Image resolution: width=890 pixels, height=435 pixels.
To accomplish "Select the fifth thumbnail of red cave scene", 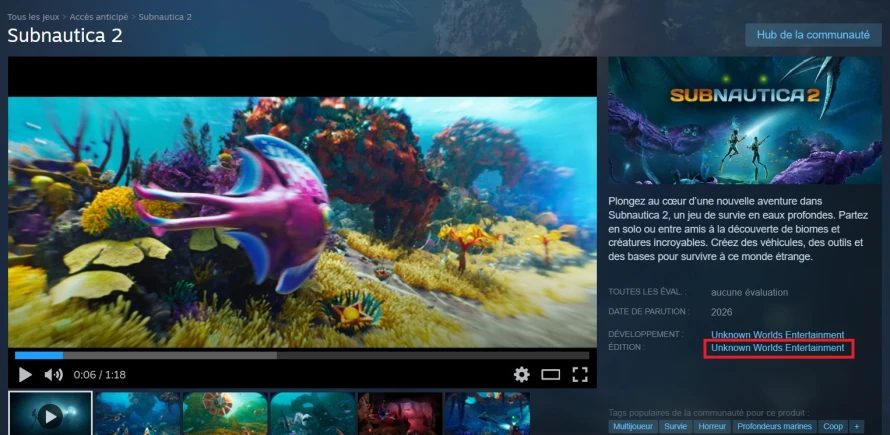I will click(x=400, y=413).
